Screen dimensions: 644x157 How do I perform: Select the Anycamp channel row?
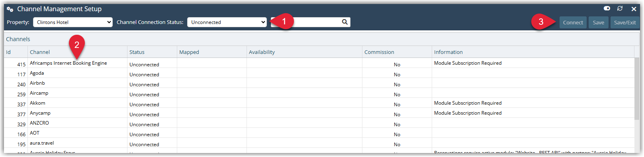319,113
